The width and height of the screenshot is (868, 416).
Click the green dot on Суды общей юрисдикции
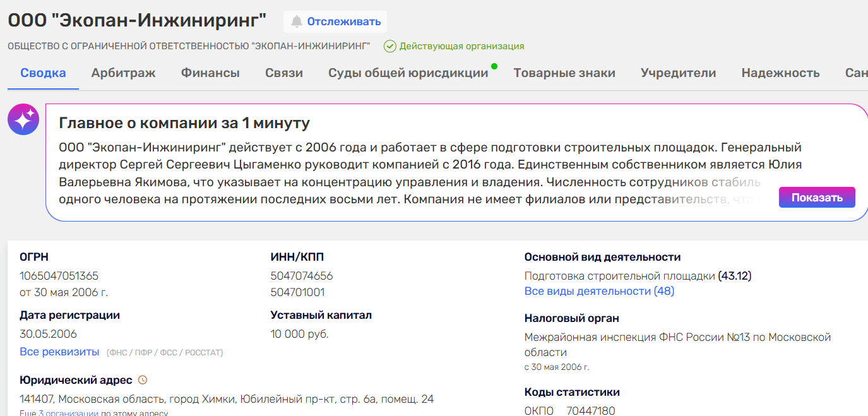tap(494, 66)
